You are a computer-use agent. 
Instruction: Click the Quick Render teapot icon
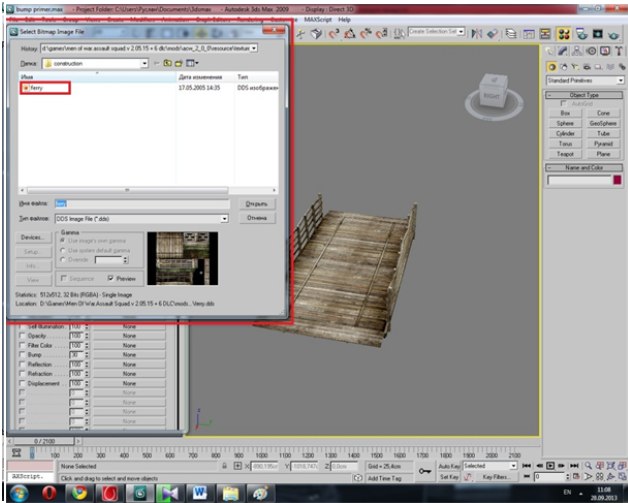pyautogui.click(x=613, y=35)
